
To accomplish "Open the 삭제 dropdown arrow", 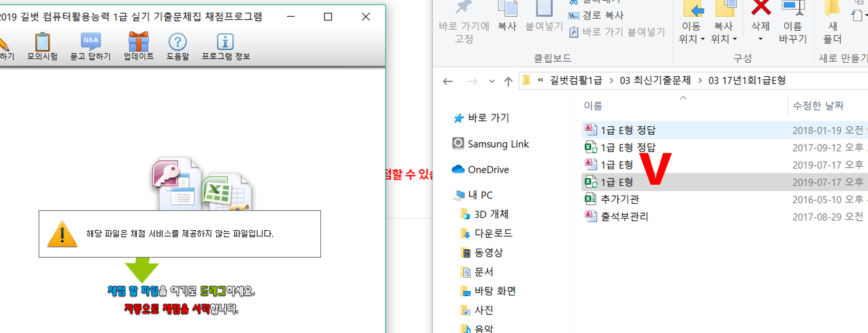I will 760,39.
